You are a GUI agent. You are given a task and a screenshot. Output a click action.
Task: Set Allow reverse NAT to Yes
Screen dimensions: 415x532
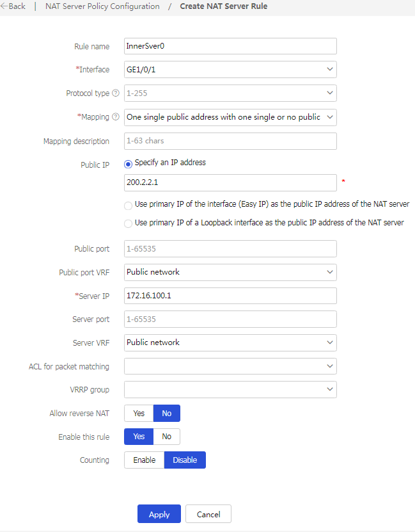click(139, 414)
